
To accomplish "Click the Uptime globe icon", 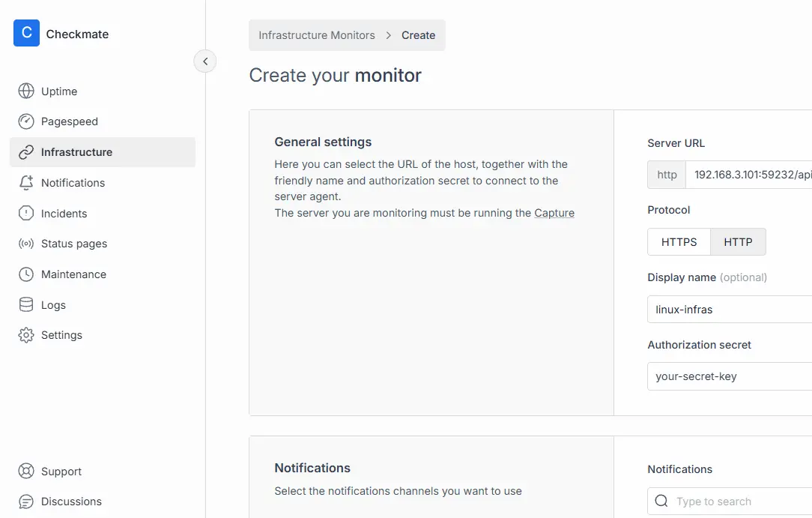I will [26, 91].
